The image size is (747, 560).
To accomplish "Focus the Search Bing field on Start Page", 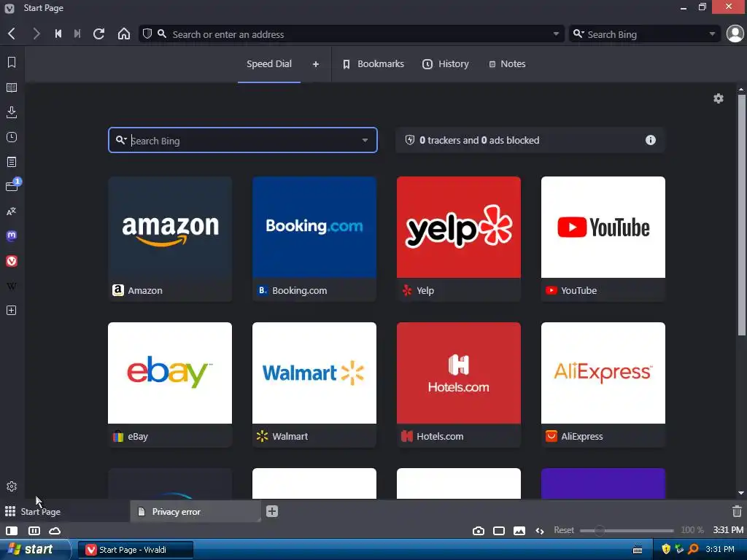I will [x=243, y=140].
